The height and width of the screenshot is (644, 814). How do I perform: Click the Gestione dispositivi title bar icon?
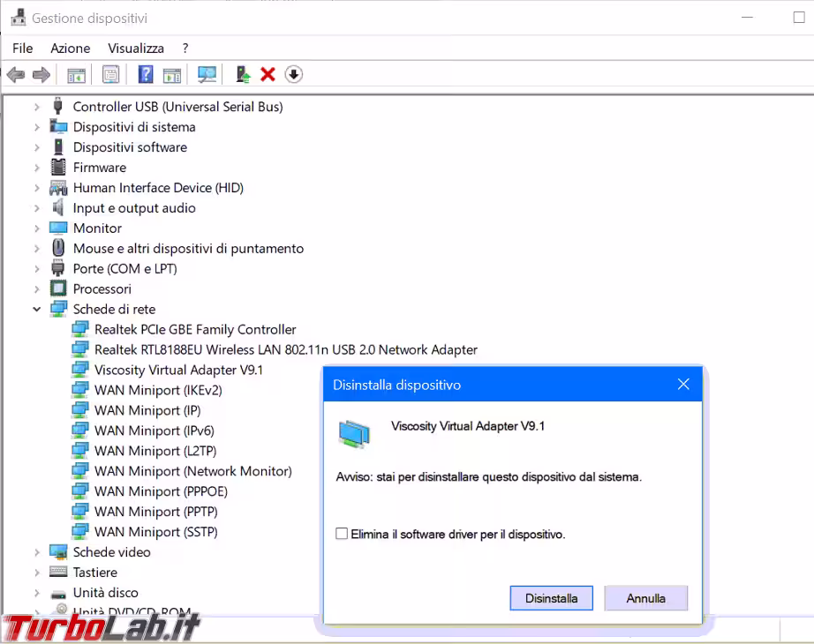pos(19,18)
